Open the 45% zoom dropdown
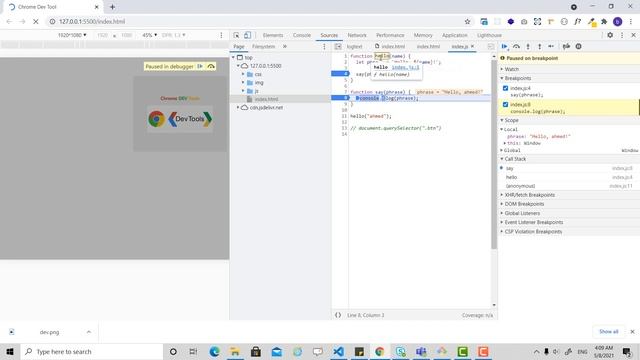The image size is (640, 360). [x=149, y=35]
